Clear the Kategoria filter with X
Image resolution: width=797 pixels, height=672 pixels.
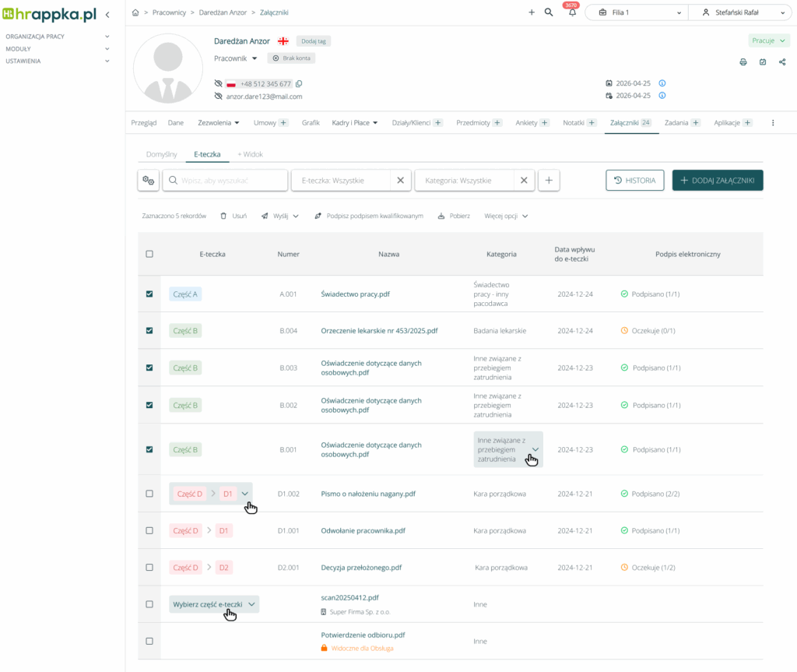524,181
